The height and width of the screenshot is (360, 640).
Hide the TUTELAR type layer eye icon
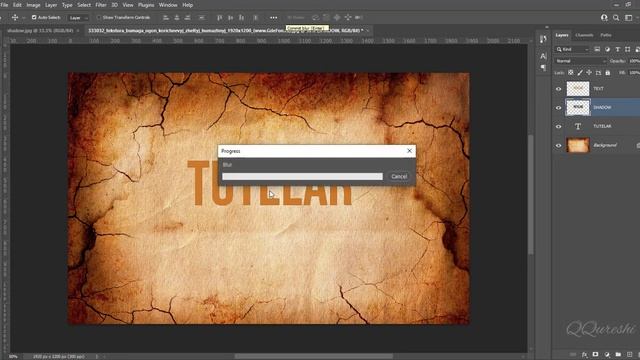click(558, 127)
